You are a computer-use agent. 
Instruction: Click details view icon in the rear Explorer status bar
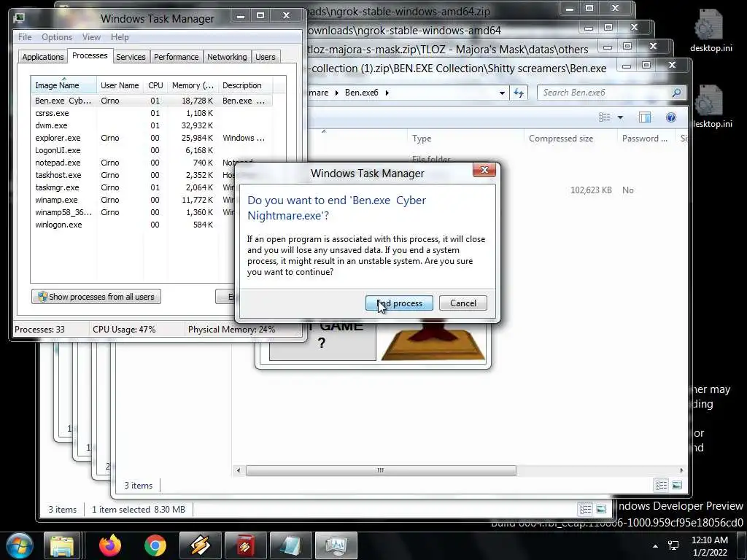point(585,510)
